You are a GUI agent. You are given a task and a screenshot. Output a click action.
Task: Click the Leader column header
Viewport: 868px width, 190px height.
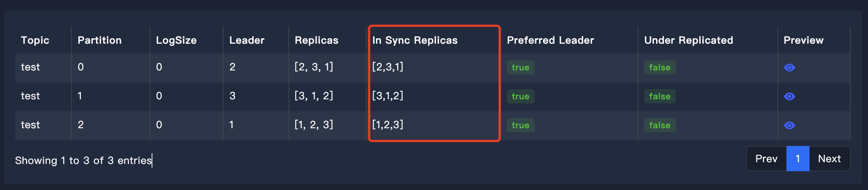tap(247, 40)
